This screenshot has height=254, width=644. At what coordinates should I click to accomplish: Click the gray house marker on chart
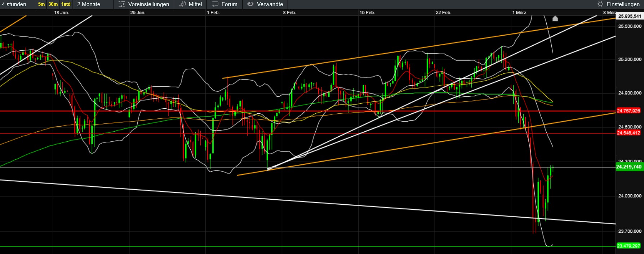coord(555,18)
